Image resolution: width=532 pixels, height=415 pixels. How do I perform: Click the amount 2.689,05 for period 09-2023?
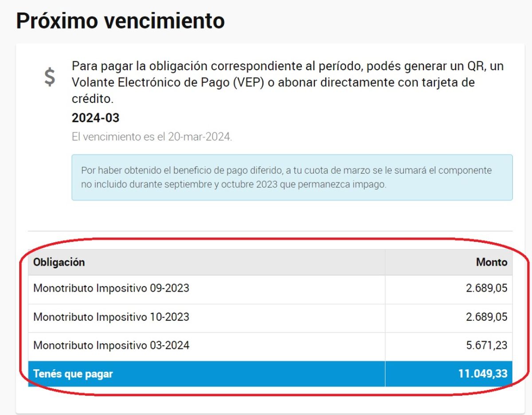487,289
